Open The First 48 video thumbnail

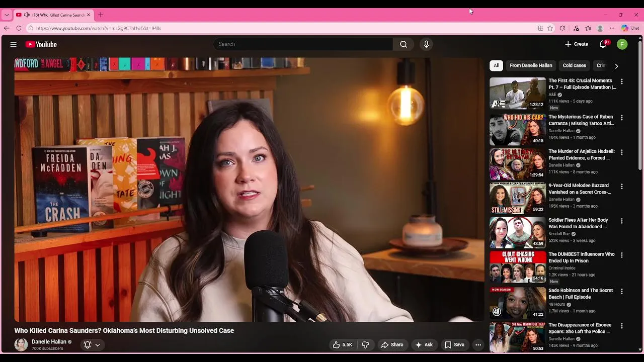pos(518,93)
